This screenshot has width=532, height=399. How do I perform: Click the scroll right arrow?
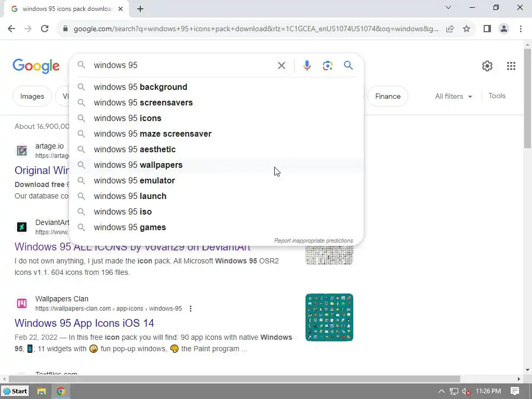pyautogui.click(x=519, y=379)
